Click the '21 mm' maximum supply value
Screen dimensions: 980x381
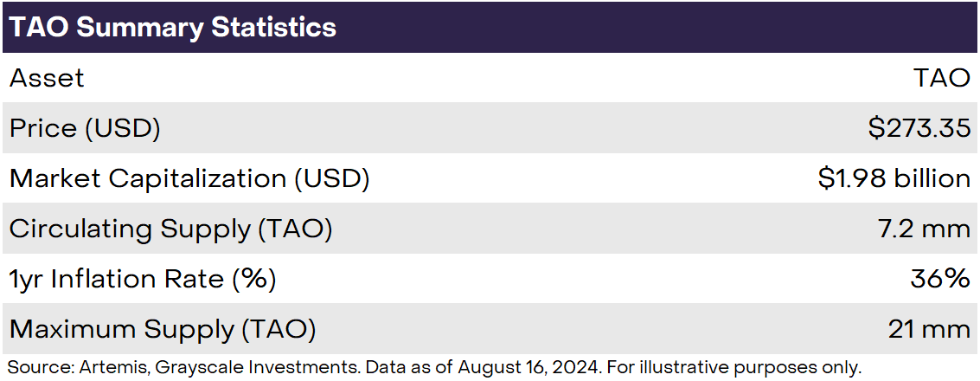(929, 329)
